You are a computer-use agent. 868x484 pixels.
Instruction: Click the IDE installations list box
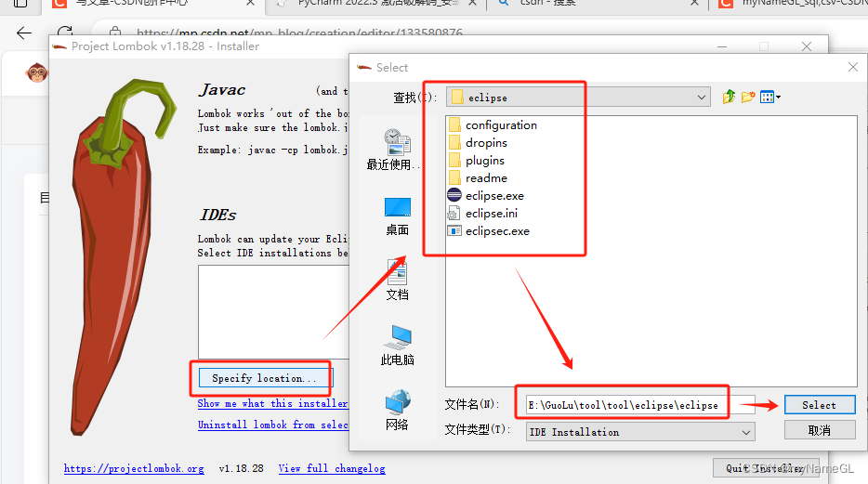click(274, 312)
